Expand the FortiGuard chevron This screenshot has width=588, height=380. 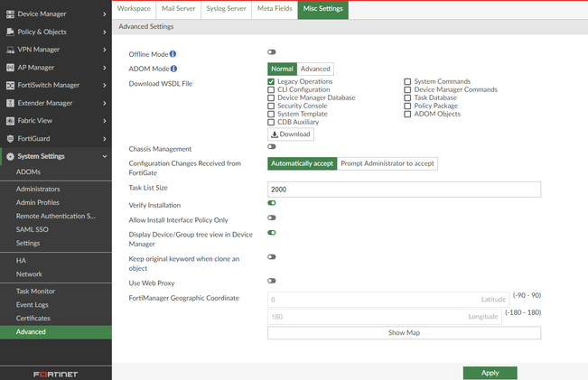coord(105,139)
